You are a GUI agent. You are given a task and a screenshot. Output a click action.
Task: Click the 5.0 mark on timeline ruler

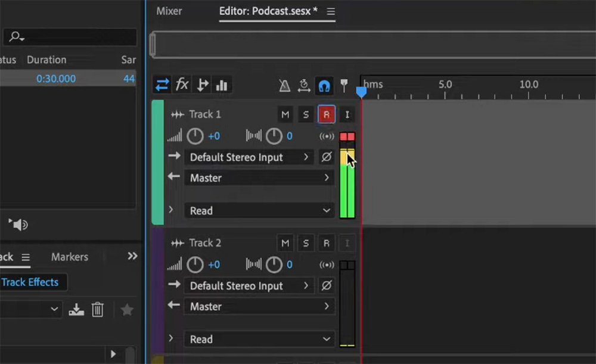445,85
